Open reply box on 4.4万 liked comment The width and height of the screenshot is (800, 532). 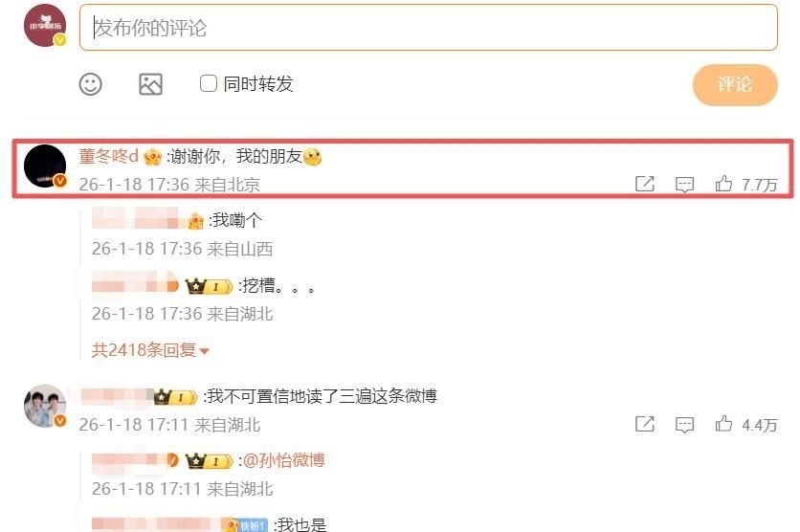tap(684, 425)
